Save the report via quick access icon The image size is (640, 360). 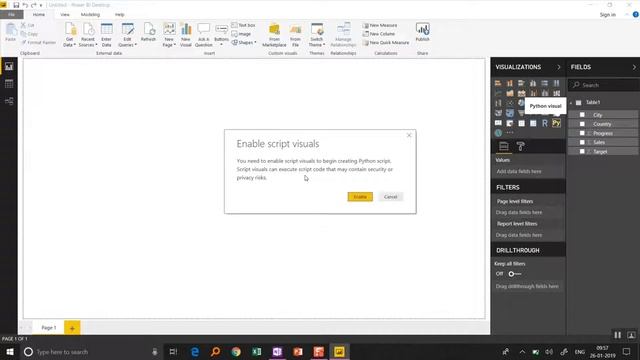16,5
